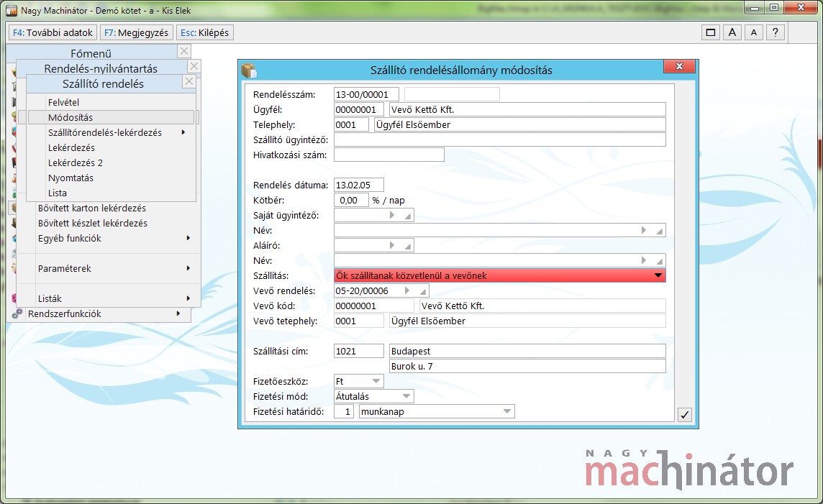This screenshot has height=504, width=823.
Task: Open Lekérdezés 2 menu entry
Action: click(76, 163)
